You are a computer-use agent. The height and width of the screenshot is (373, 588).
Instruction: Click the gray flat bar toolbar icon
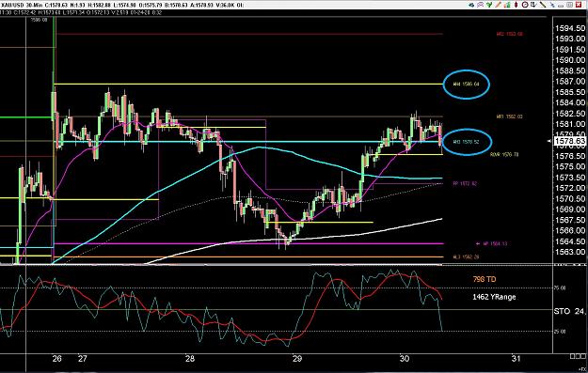tap(561, 6)
